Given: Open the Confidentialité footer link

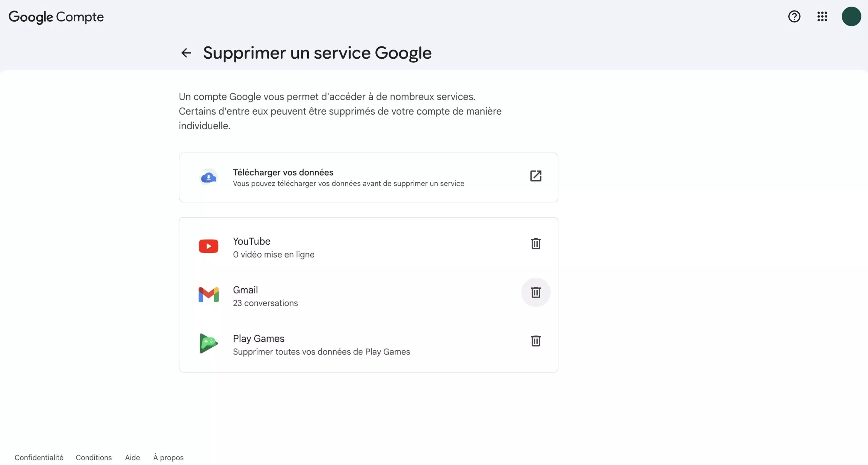Looking at the screenshot, I should pos(39,458).
